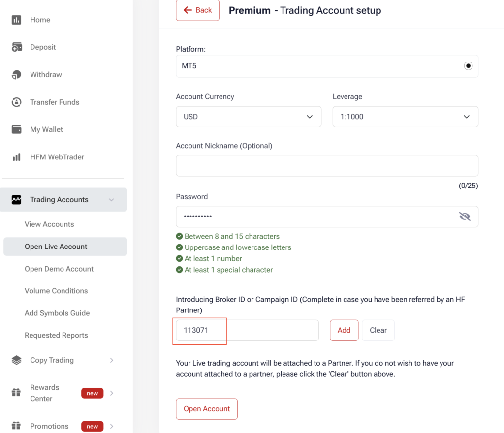Select Open Demo Account menu item
Viewport: 504px width, 433px height.
59,269
